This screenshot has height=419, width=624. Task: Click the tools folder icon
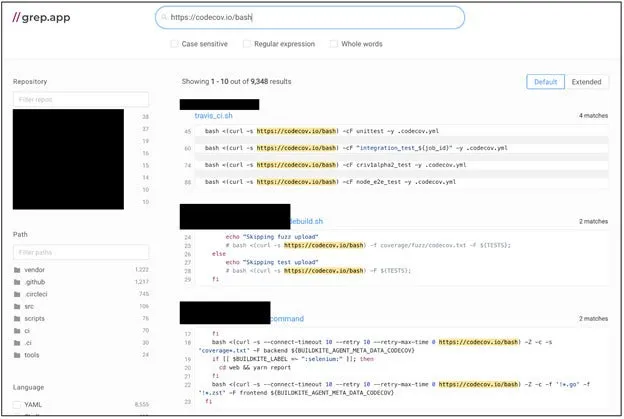[x=17, y=354]
